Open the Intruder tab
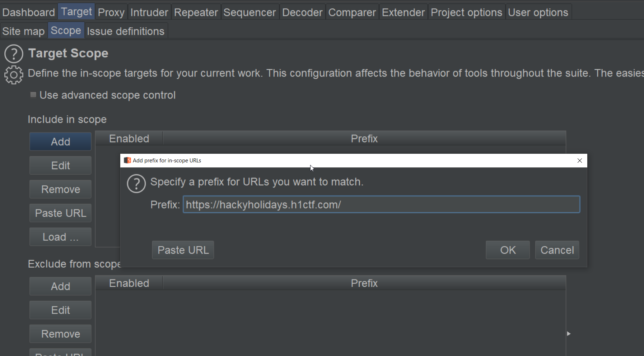 pyautogui.click(x=149, y=13)
